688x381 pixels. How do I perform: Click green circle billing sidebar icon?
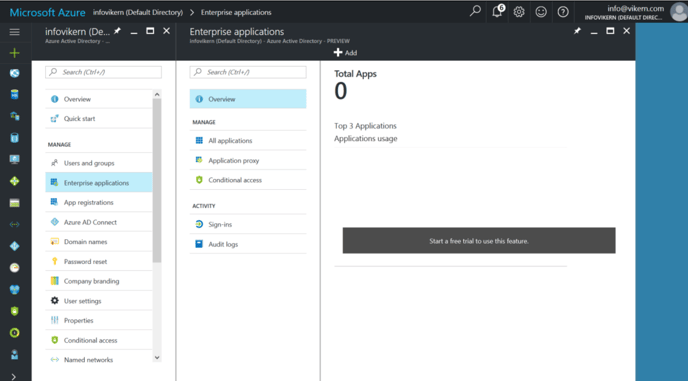coord(14,333)
